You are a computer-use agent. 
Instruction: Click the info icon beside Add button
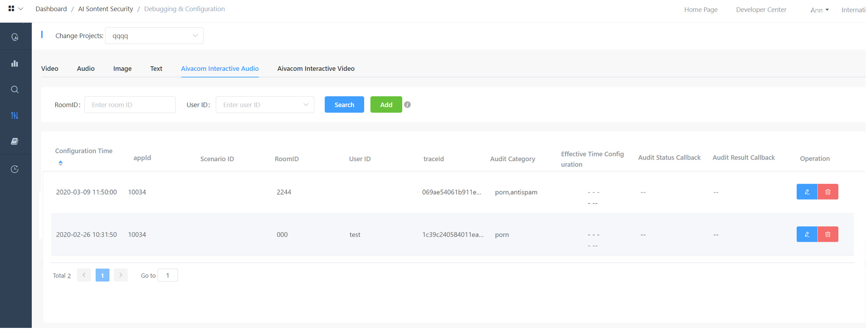tap(407, 105)
